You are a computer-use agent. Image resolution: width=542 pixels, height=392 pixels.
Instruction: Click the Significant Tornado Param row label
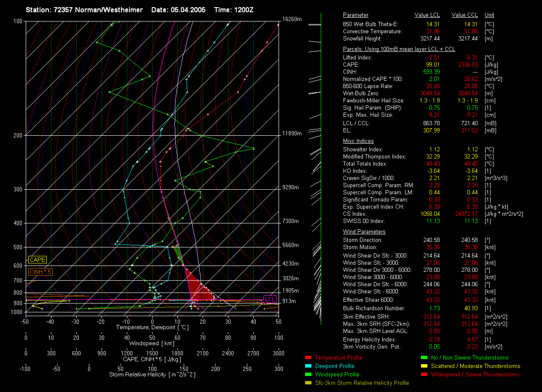tap(376, 199)
